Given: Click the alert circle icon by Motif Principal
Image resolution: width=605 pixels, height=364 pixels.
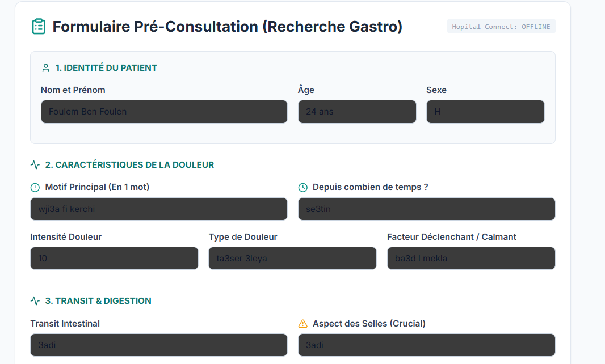Looking at the screenshot, I should point(35,188).
